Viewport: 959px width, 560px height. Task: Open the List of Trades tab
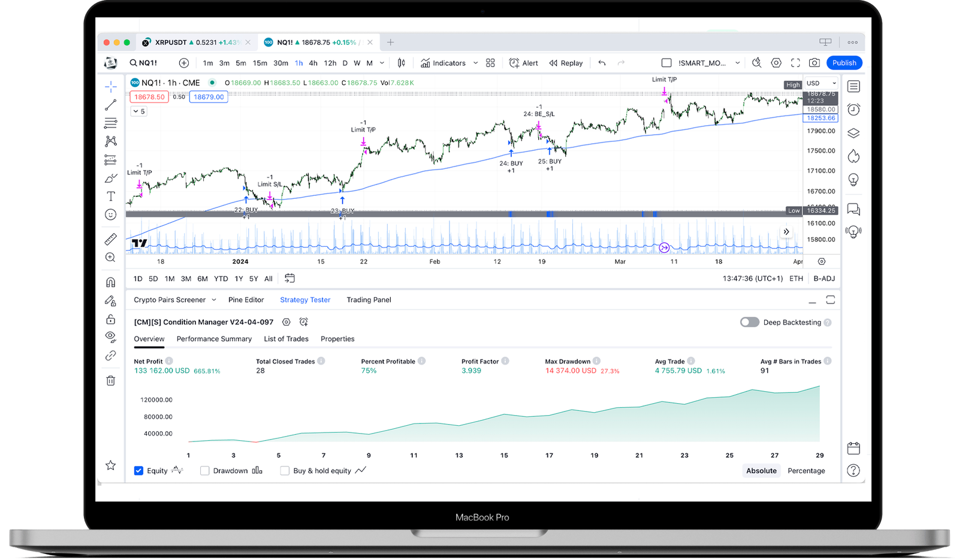(286, 339)
